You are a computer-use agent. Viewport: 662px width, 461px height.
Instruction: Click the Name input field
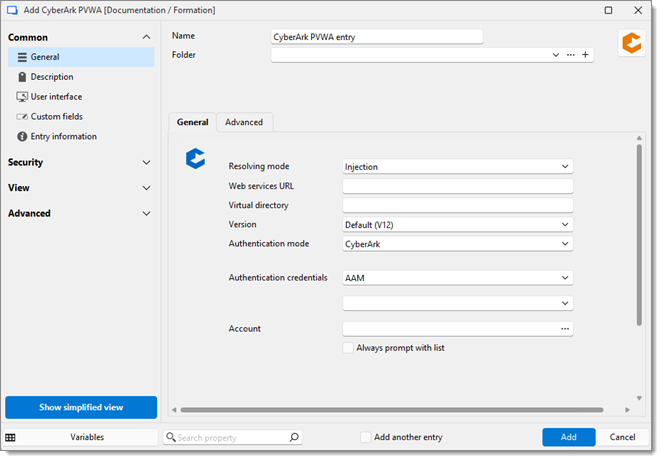tap(377, 37)
